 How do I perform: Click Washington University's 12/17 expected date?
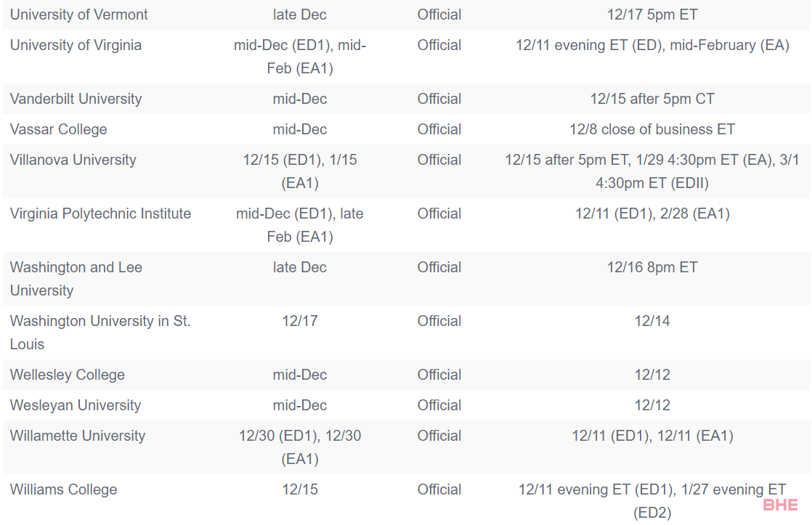click(x=300, y=322)
